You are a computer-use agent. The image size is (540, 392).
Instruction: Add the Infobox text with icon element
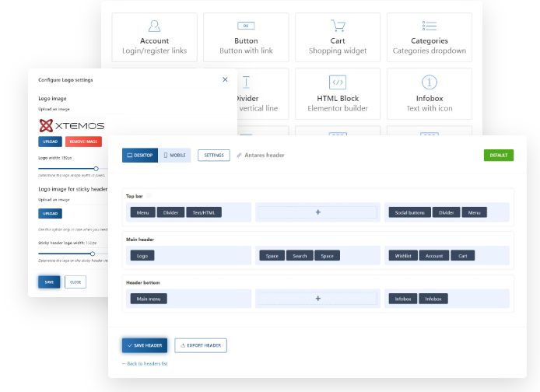point(429,93)
